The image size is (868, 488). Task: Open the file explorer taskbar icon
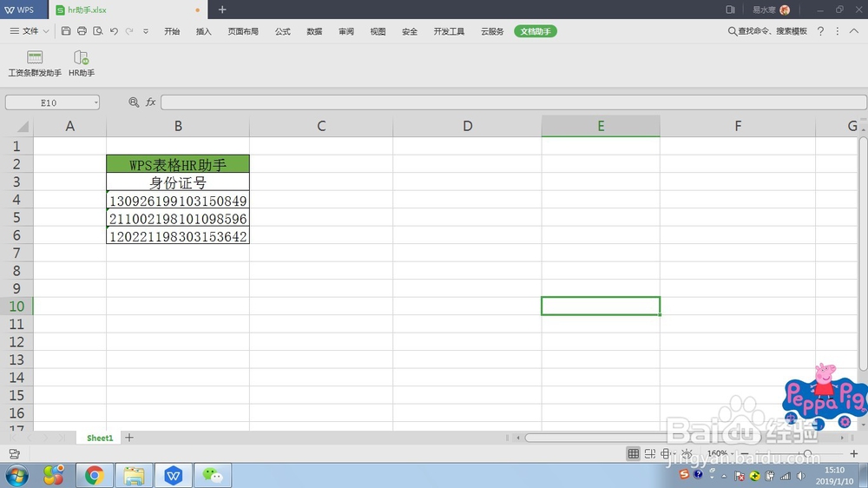(134, 475)
